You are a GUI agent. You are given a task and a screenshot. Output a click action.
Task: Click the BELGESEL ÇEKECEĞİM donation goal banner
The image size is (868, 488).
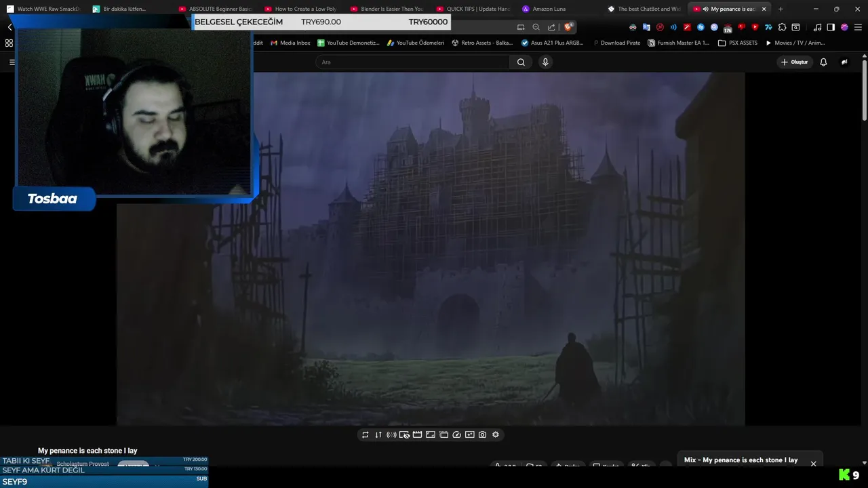coord(321,22)
